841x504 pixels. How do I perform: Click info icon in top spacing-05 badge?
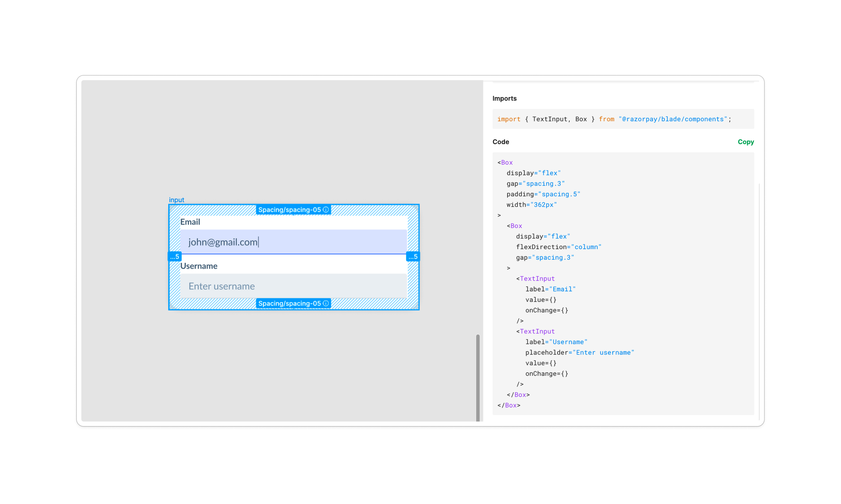coord(325,210)
